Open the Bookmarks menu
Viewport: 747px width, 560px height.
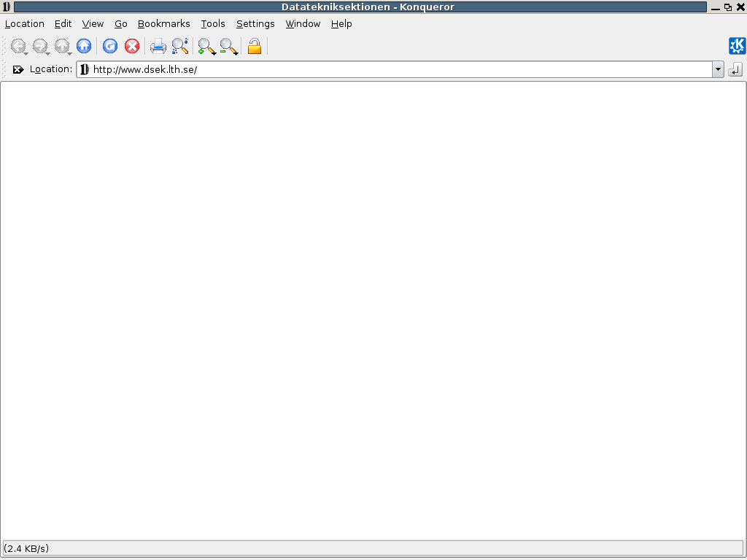(x=164, y=24)
